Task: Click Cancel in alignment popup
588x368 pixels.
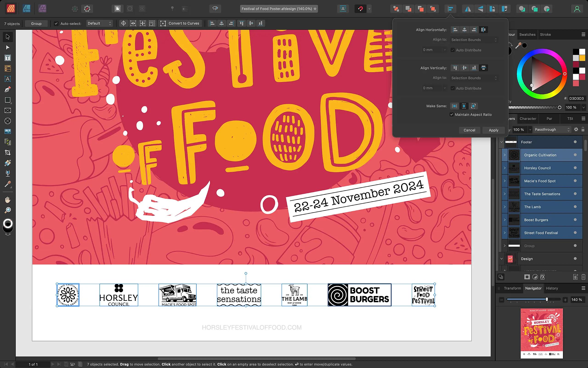Action: pos(469,130)
